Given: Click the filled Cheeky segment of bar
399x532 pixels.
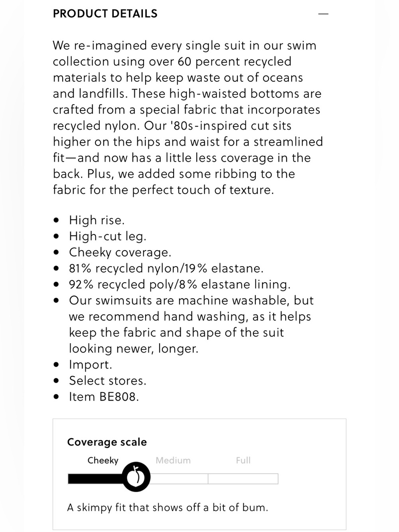Looking at the screenshot, I should point(96,479).
